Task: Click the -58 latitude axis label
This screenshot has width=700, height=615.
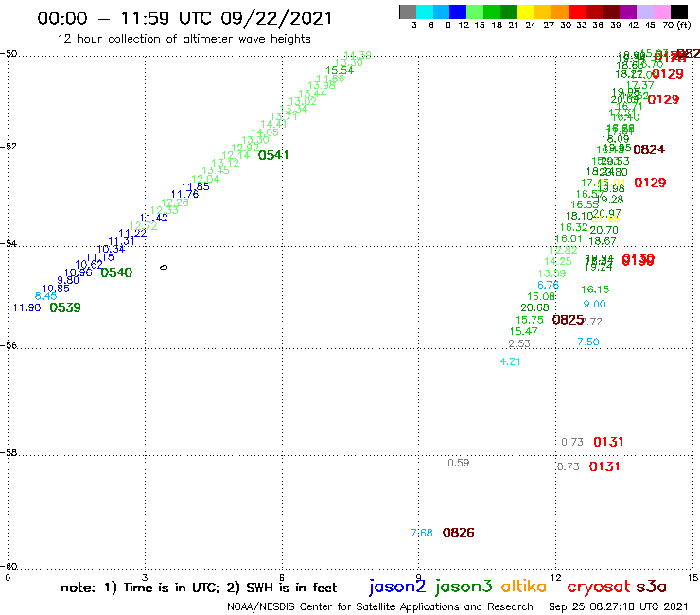Action: click(9, 453)
